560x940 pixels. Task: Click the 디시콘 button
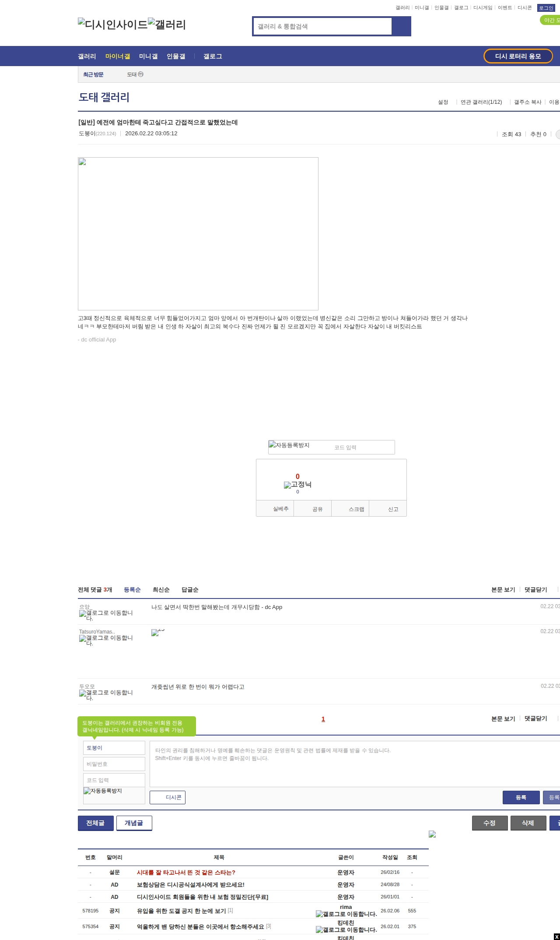(x=168, y=797)
